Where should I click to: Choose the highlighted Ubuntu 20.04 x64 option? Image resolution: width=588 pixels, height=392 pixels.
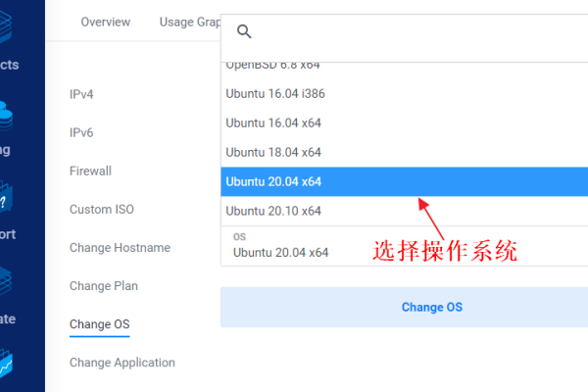coord(273,181)
